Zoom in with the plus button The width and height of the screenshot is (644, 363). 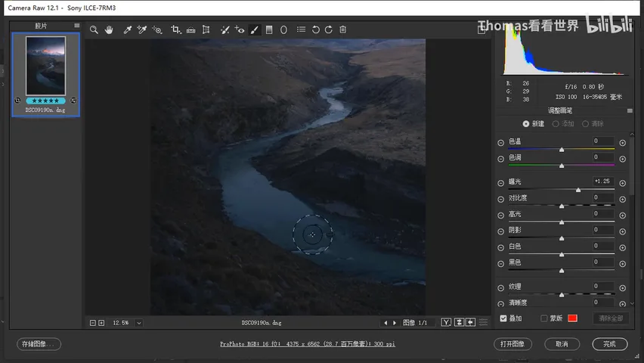(101, 323)
